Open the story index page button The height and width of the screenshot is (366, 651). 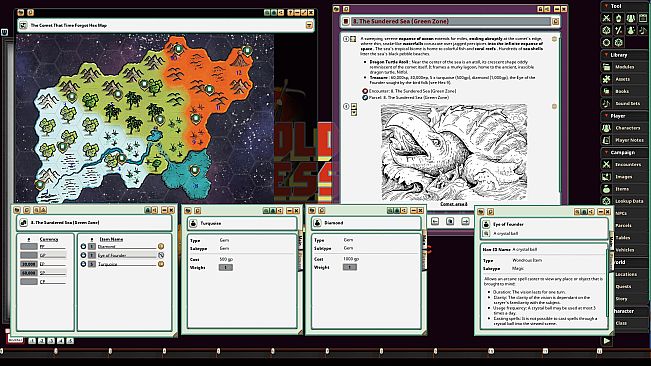pos(450,222)
